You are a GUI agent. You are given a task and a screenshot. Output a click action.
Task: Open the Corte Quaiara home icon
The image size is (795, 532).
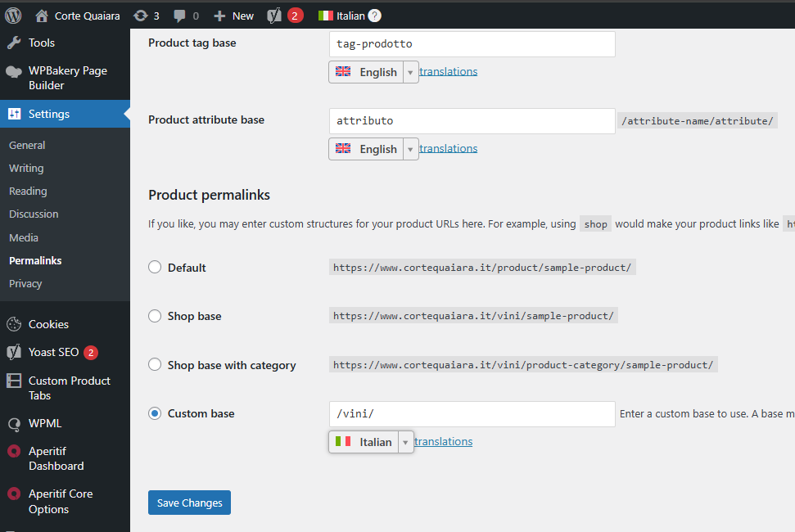[42, 16]
